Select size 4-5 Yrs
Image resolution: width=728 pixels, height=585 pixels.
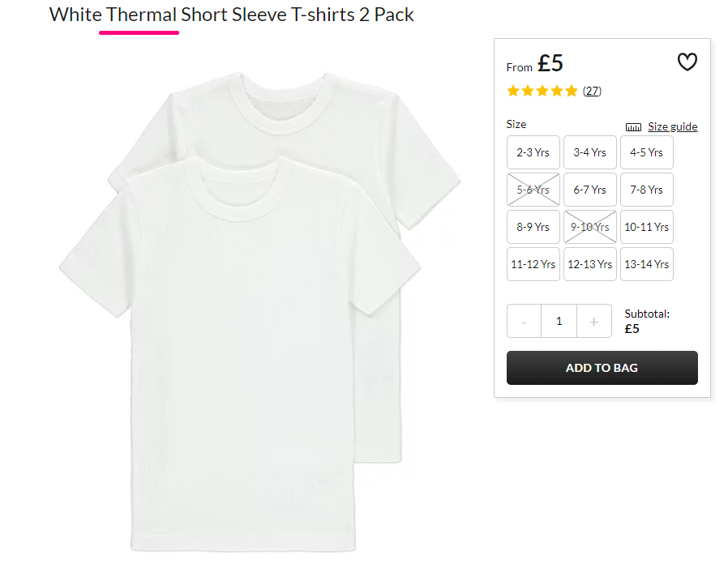pyautogui.click(x=646, y=152)
